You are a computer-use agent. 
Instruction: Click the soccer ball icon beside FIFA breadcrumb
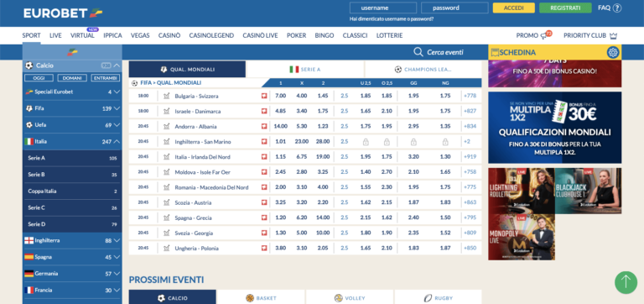tap(134, 83)
